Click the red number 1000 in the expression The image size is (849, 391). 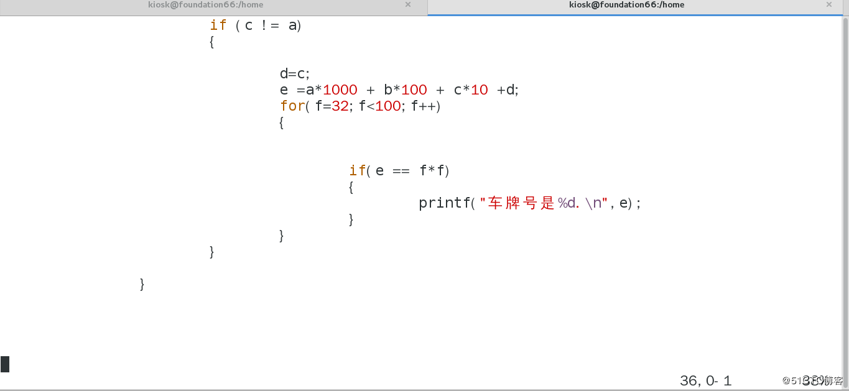[340, 90]
